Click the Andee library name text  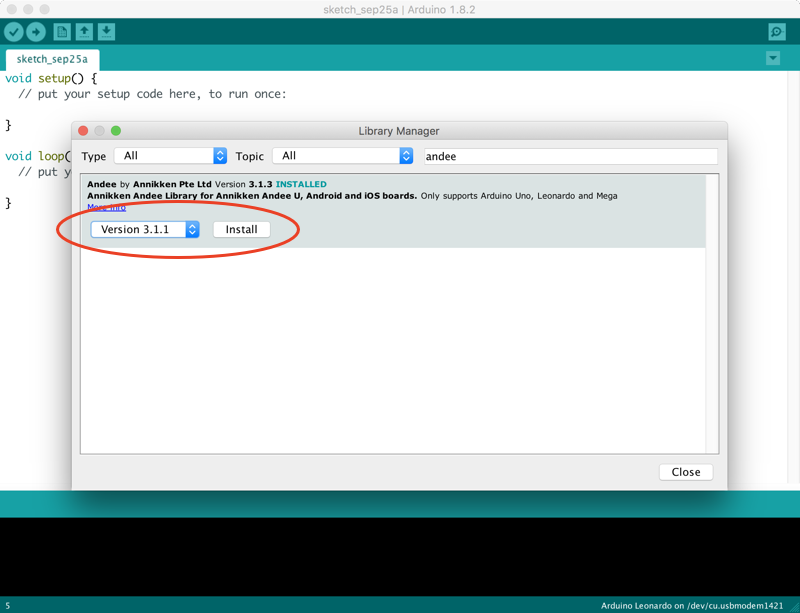[x=102, y=184]
